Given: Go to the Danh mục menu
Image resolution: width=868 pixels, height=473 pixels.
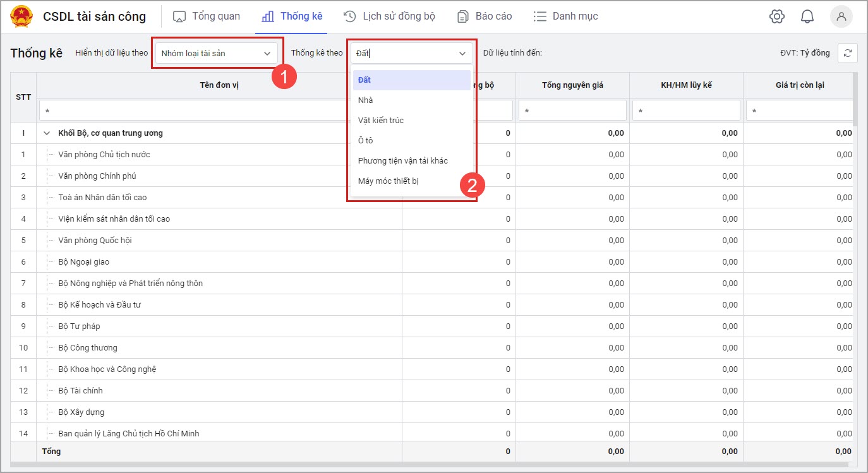Looking at the screenshot, I should 565,16.
